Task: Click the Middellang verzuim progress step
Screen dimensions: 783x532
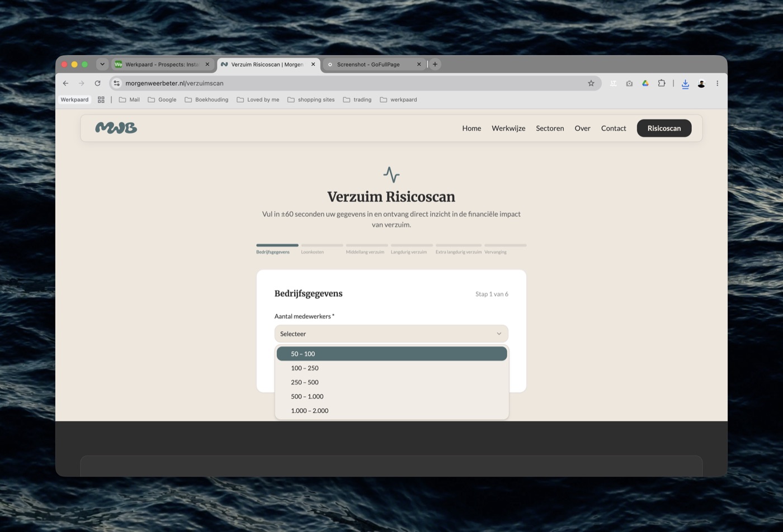Action: [367, 249]
